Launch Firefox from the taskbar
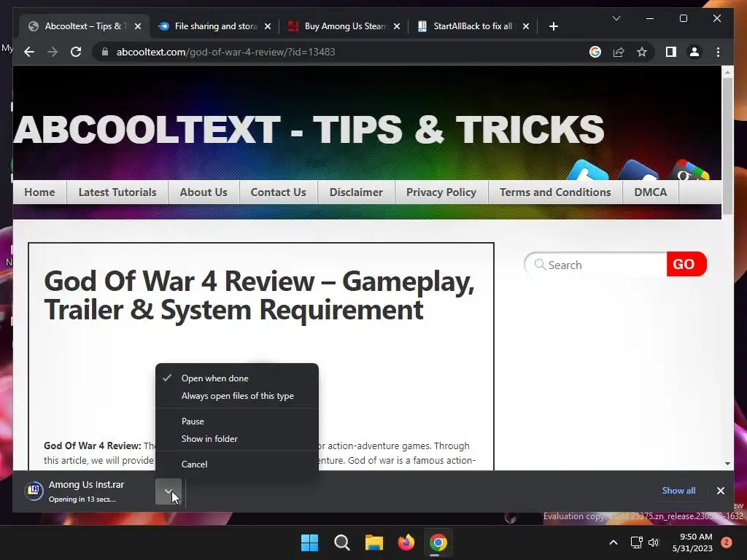The image size is (747, 560). point(406,542)
